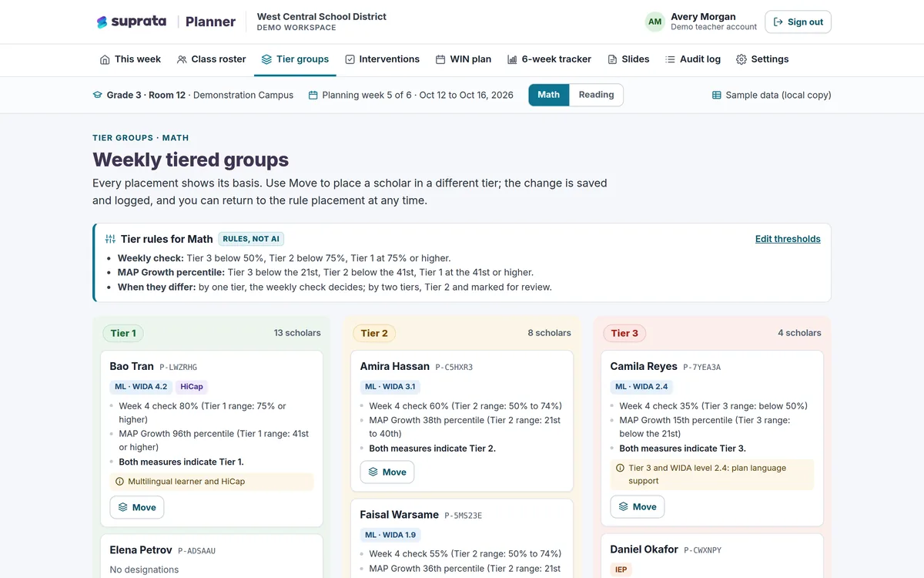Click the people icon beside Class roster
Image resolution: width=924 pixels, height=578 pixels.
pyautogui.click(x=182, y=59)
